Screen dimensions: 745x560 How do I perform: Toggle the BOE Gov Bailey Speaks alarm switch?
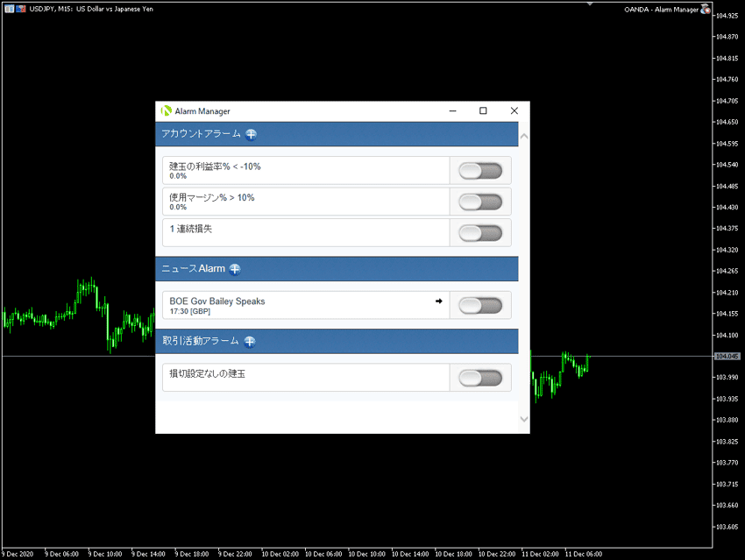tap(479, 304)
